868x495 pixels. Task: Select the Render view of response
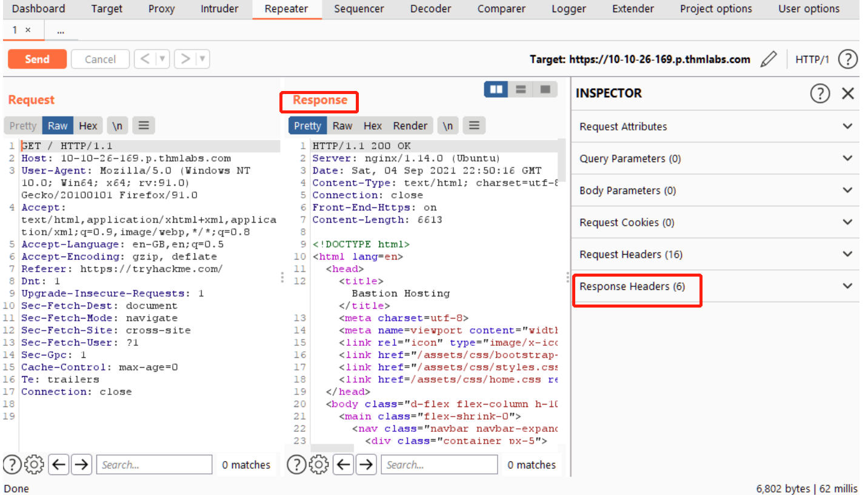[x=410, y=126]
